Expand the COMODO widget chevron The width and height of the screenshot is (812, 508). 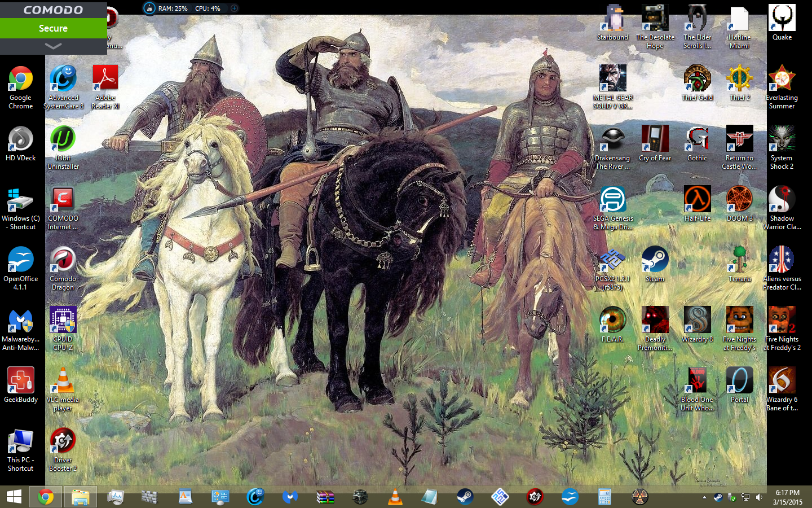click(x=53, y=46)
